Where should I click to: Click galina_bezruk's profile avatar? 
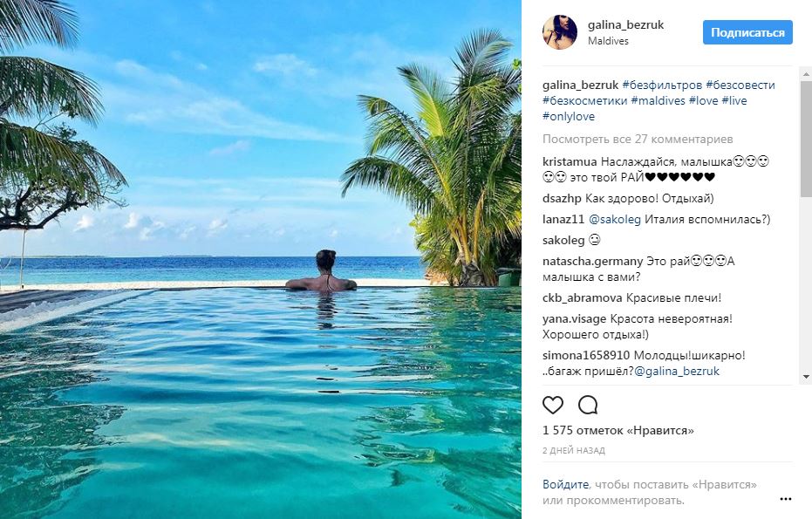(x=560, y=32)
